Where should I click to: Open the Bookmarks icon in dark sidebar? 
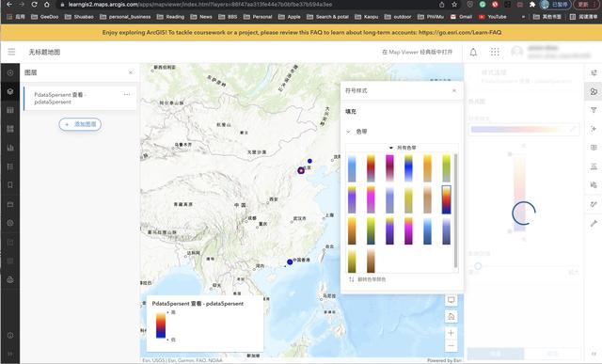click(10, 185)
